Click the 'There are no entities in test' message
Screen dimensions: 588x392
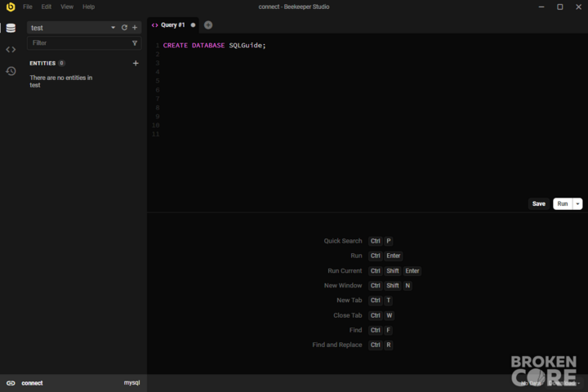coord(61,82)
